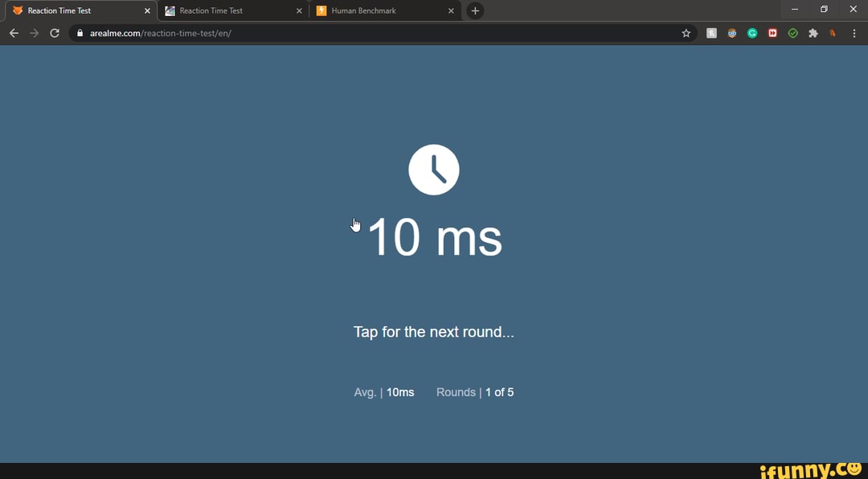
Task: Go back to the previous page
Action: tap(14, 33)
